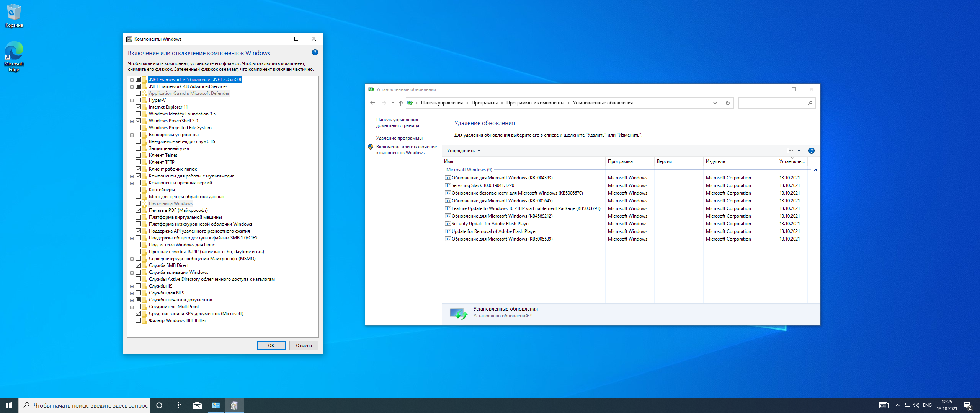
Task: Change the view layout icon
Action: [x=790, y=151]
